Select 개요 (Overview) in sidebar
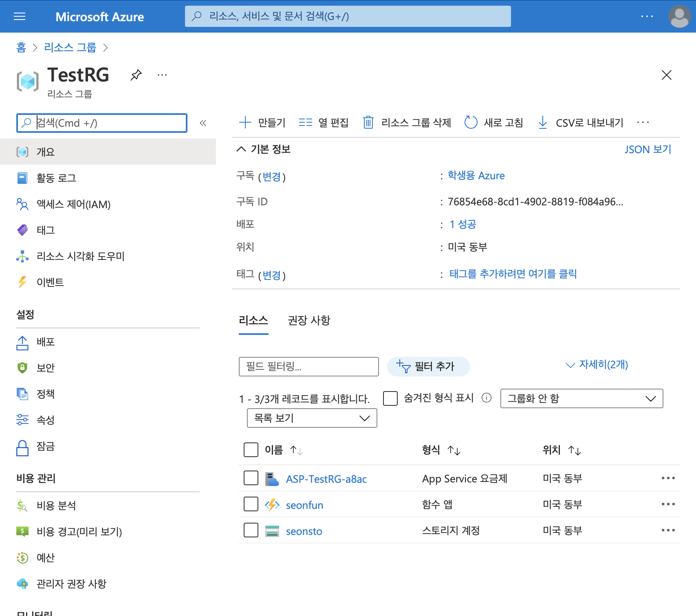The height and width of the screenshot is (616, 696). (108, 152)
